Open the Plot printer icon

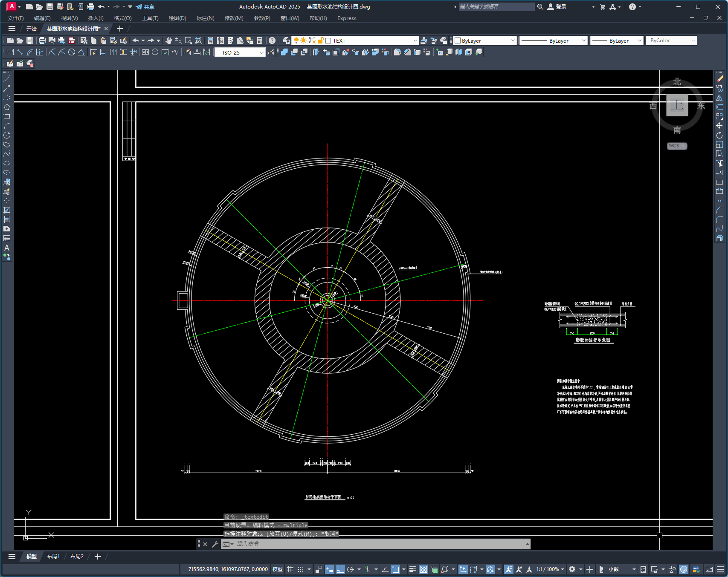pyautogui.click(x=42, y=40)
